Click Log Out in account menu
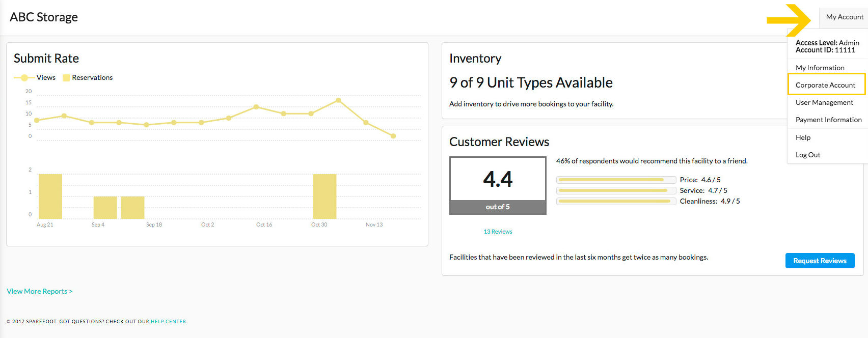Viewport: 868px width, 338px height. [x=808, y=155]
